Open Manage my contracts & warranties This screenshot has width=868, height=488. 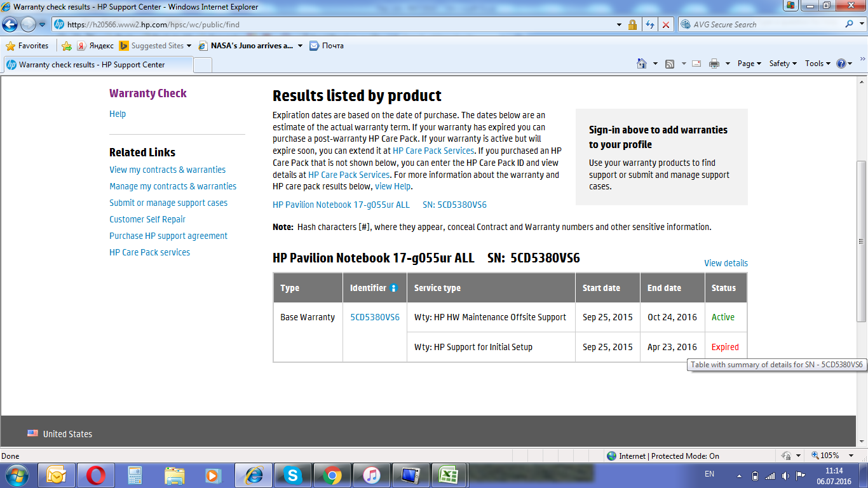(x=173, y=186)
